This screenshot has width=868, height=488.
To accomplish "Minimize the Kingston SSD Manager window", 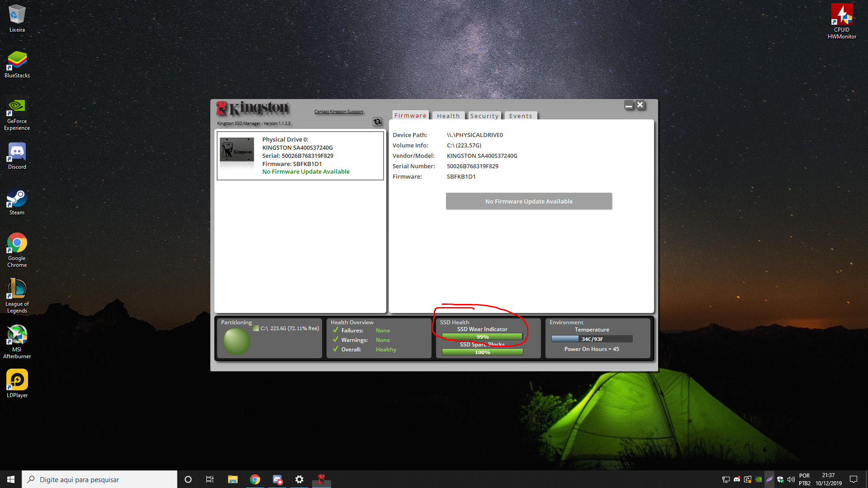I will pyautogui.click(x=629, y=105).
